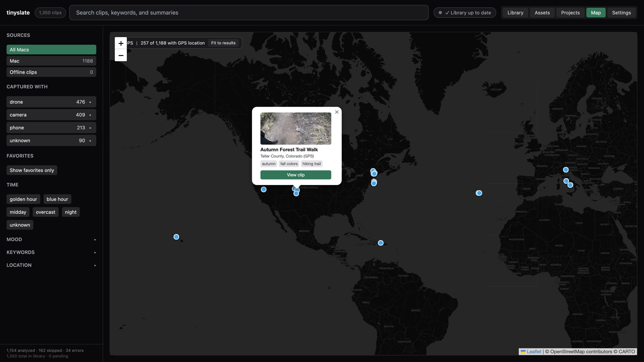
Task: Filter by blue hour time
Action: [57, 199]
